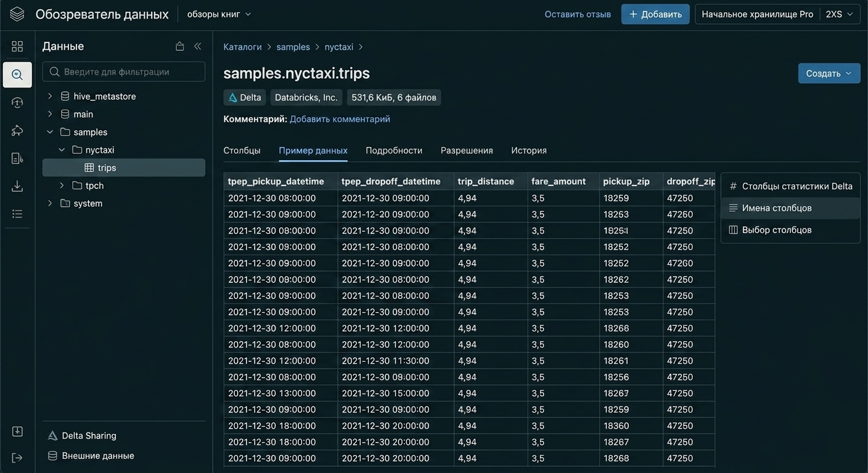Viewport: 868px width, 473px height.
Task: Navigate to nyctaxi breadcrumb
Action: point(339,47)
